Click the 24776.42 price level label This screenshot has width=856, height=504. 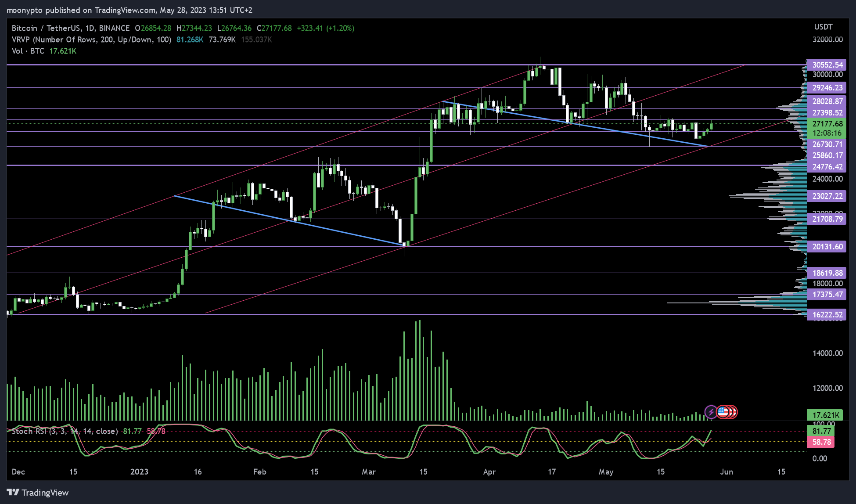(827, 167)
